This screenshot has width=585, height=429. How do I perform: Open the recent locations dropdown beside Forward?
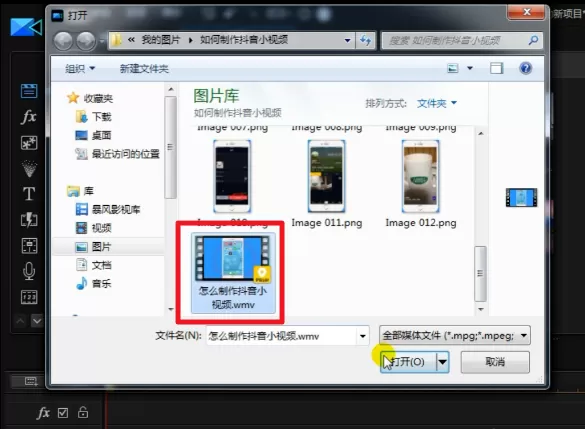coord(101,41)
